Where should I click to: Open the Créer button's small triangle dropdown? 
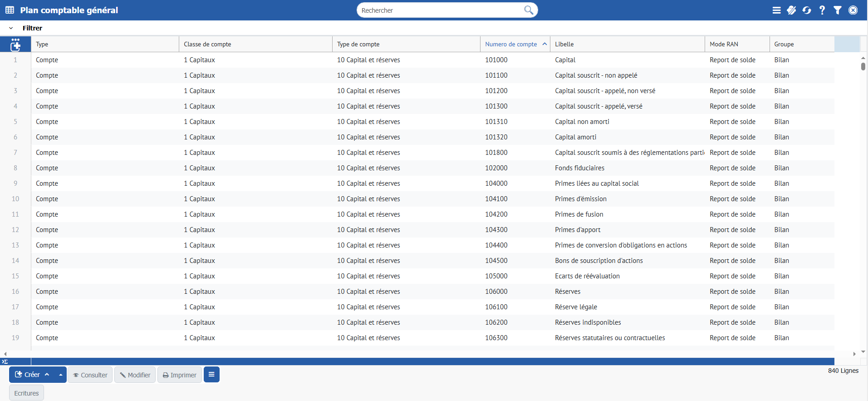click(x=60, y=375)
